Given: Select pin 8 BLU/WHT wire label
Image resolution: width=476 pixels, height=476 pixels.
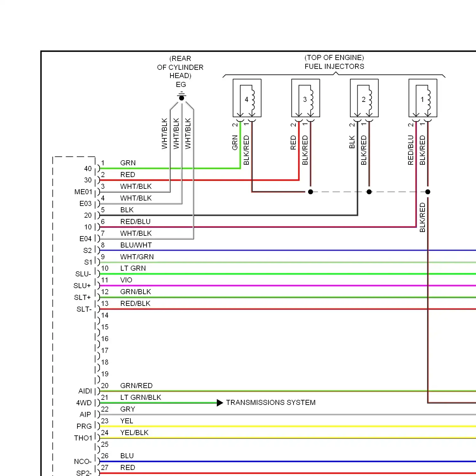Looking at the screenshot, I should pyautogui.click(x=136, y=245).
